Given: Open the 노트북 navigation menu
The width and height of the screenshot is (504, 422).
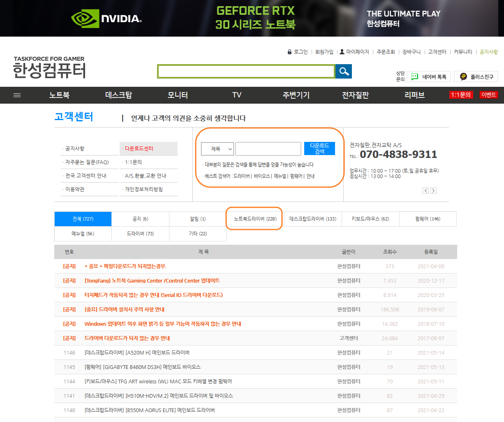Looking at the screenshot, I should pyautogui.click(x=59, y=95).
